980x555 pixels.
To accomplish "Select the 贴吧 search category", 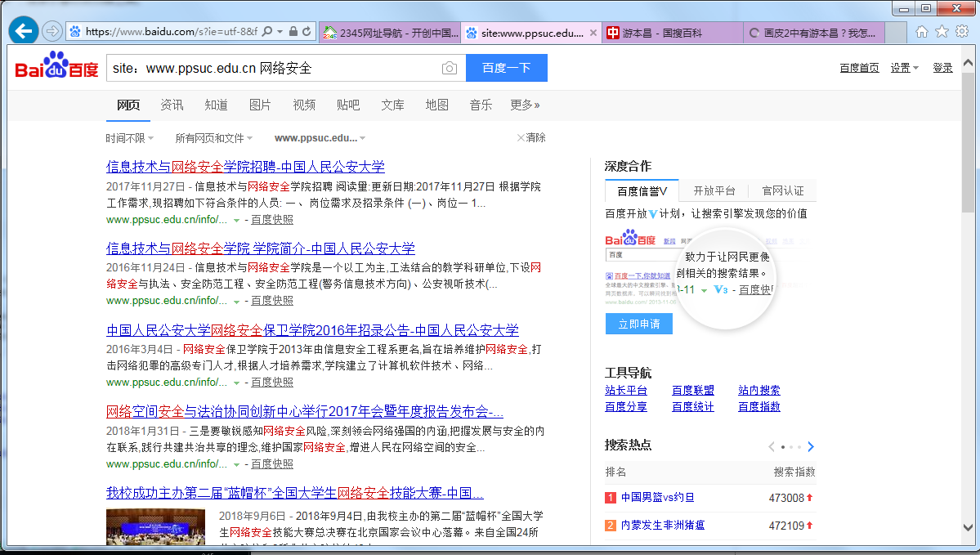I will tap(348, 105).
